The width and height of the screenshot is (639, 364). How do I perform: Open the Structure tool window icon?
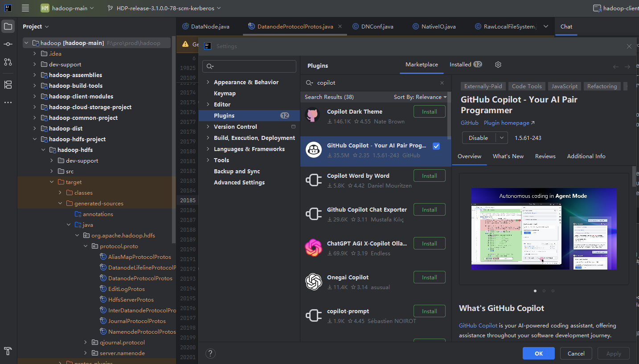[x=8, y=85]
